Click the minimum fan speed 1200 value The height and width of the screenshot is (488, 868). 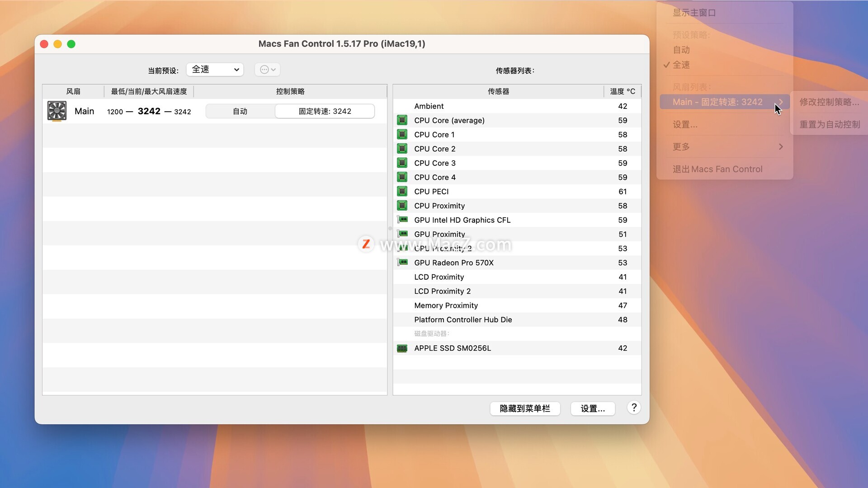(x=115, y=112)
